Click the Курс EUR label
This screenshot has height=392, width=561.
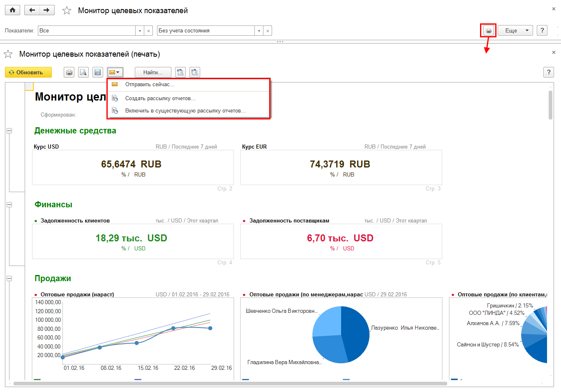click(254, 147)
